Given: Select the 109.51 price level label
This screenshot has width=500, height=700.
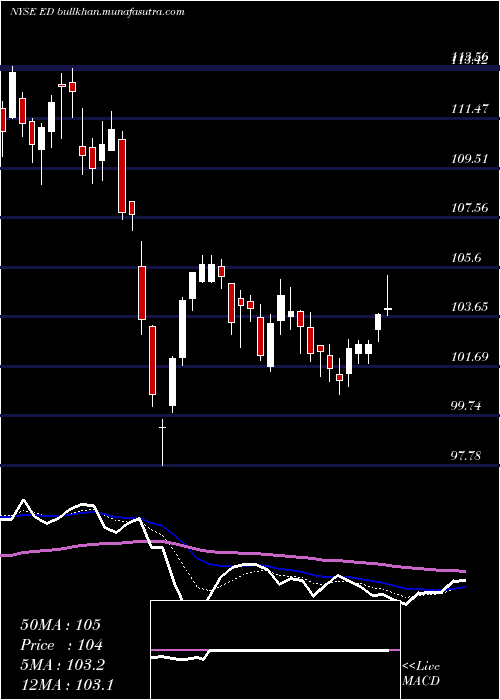Looking at the screenshot, I should [469, 158].
